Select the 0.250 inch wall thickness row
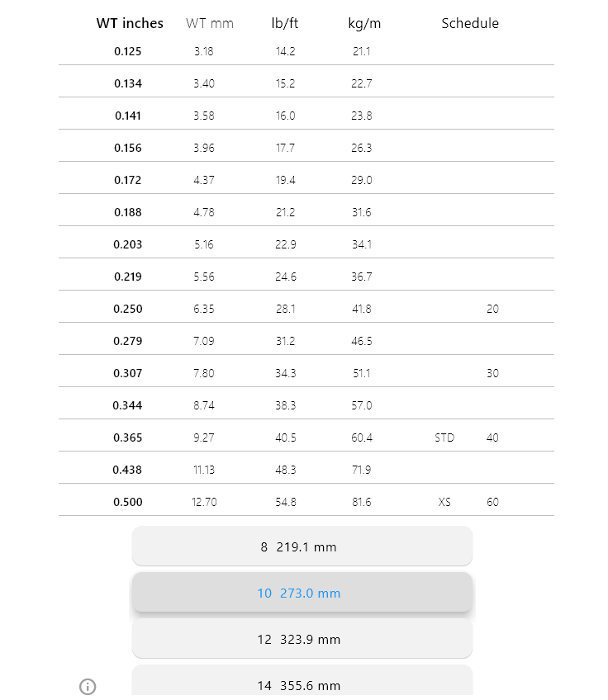Viewport: 608px width, 700px height. (x=128, y=309)
